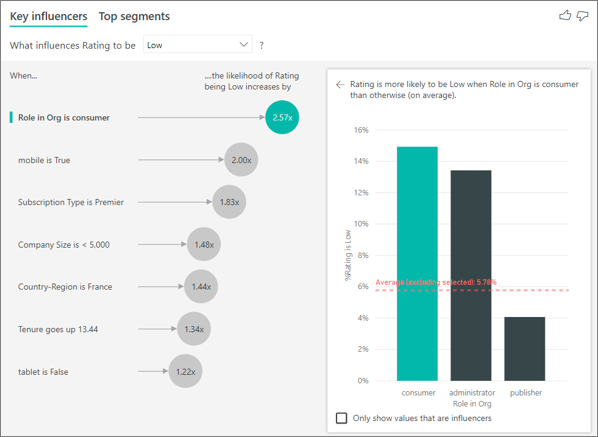Select the Tenure goes up 13.44 influencer
598x437 pixels.
click(58, 329)
